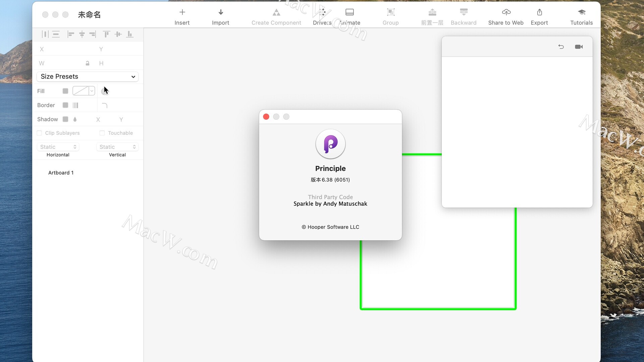Click the Group toolbar icon
The image size is (644, 362).
[x=391, y=12]
